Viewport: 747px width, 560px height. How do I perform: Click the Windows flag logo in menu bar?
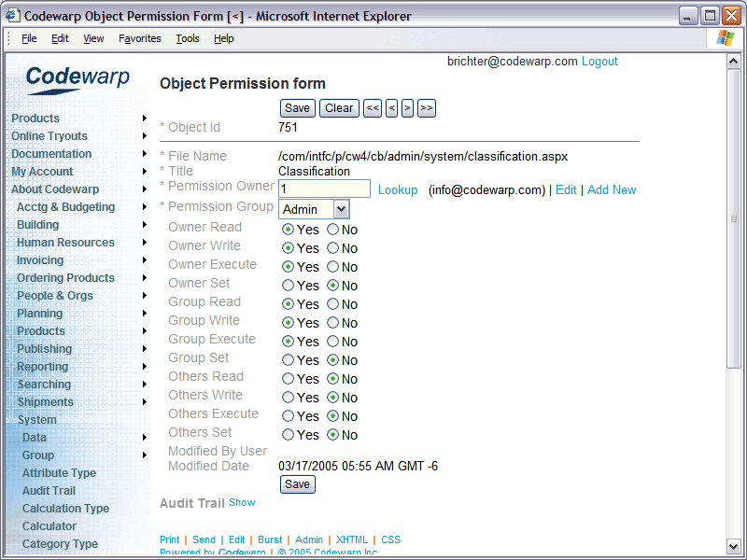[x=726, y=38]
